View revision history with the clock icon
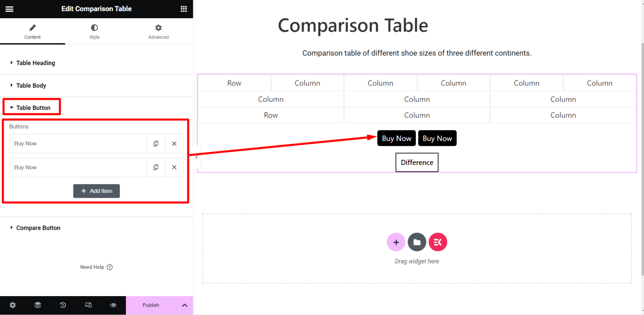The width and height of the screenshot is (644, 315). tap(63, 305)
